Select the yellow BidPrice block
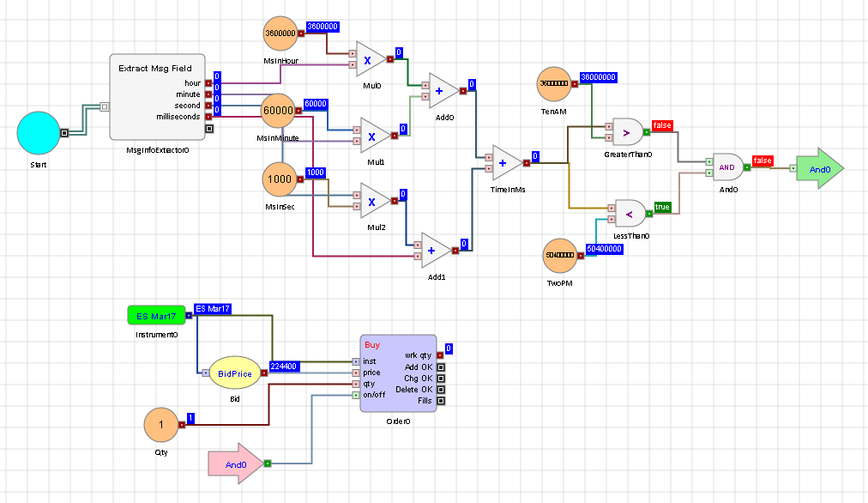This screenshot has width=868, height=503. pyautogui.click(x=232, y=374)
